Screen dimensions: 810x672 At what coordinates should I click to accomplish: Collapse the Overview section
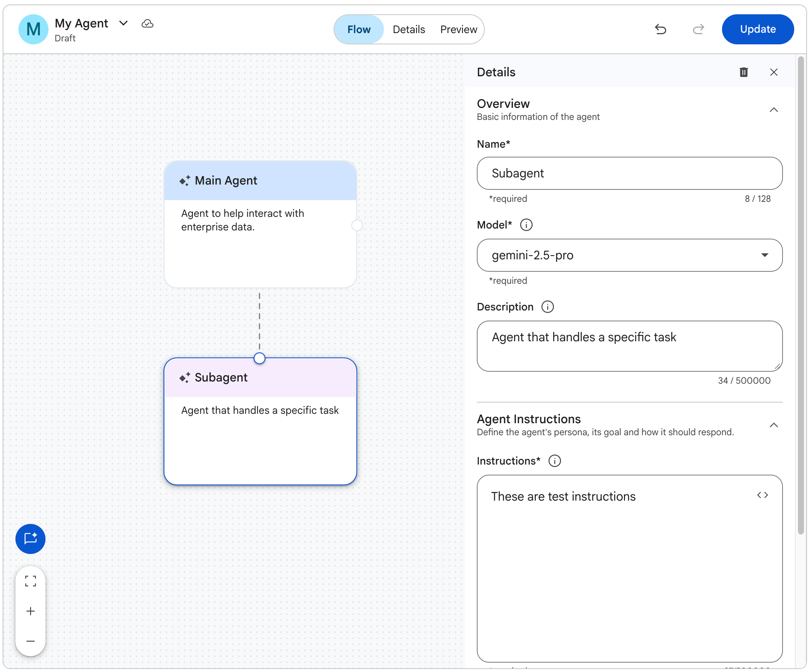pos(774,110)
